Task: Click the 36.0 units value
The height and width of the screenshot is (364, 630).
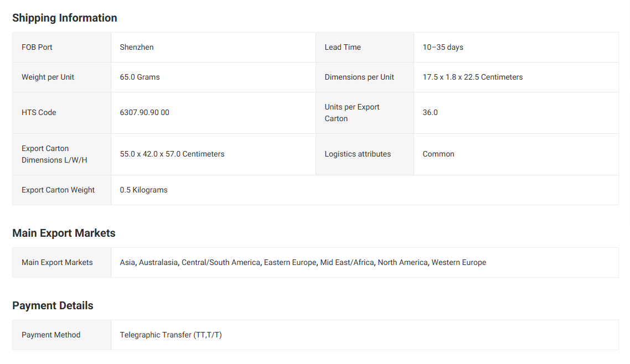Action: coord(430,112)
